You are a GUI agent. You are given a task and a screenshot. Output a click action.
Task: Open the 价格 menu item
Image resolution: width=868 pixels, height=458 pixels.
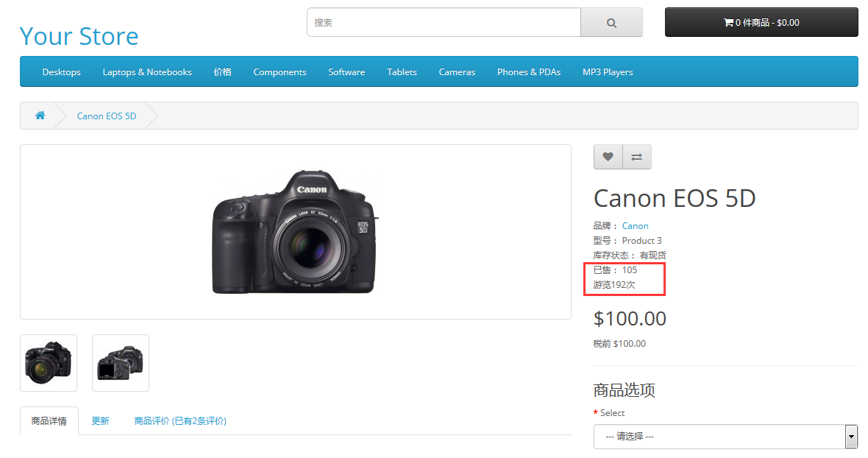[x=223, y=72]
